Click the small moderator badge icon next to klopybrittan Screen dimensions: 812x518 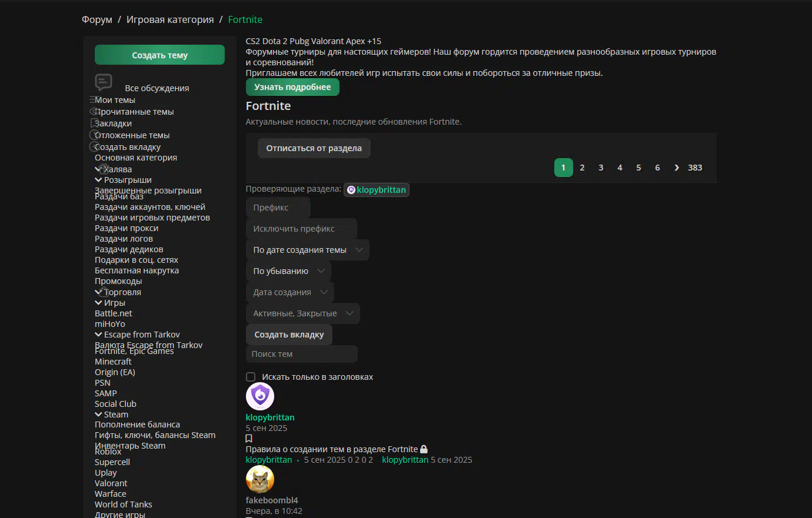351,190
